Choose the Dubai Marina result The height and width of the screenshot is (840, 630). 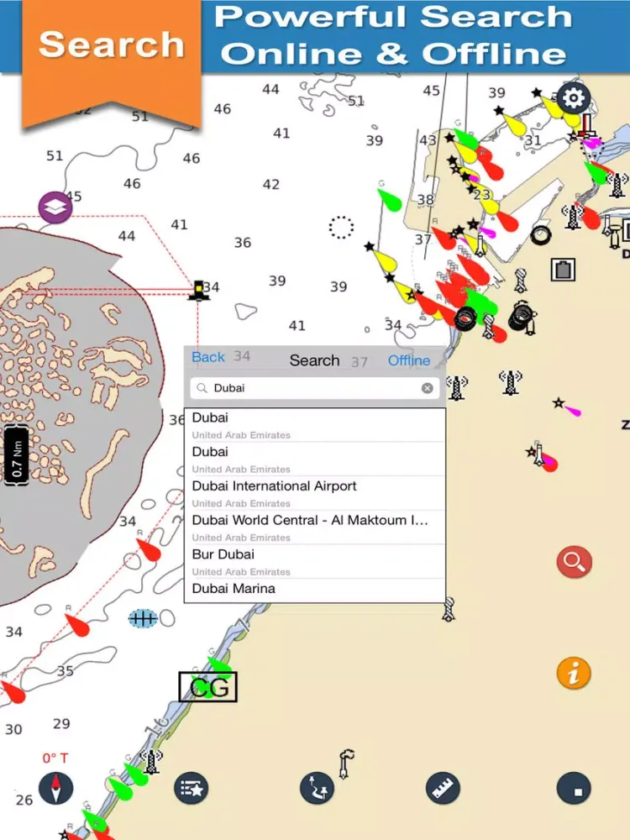[315, 591]
